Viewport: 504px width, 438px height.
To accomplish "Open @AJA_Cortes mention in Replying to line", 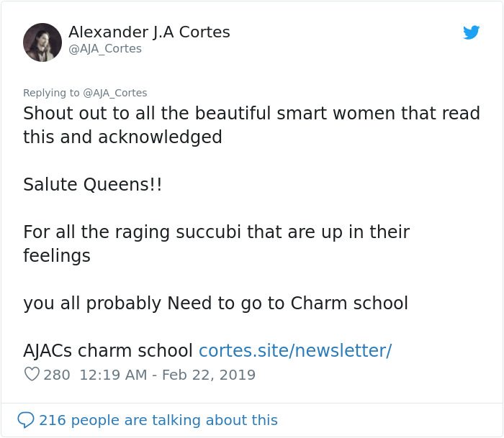I will tap(116, 93).
